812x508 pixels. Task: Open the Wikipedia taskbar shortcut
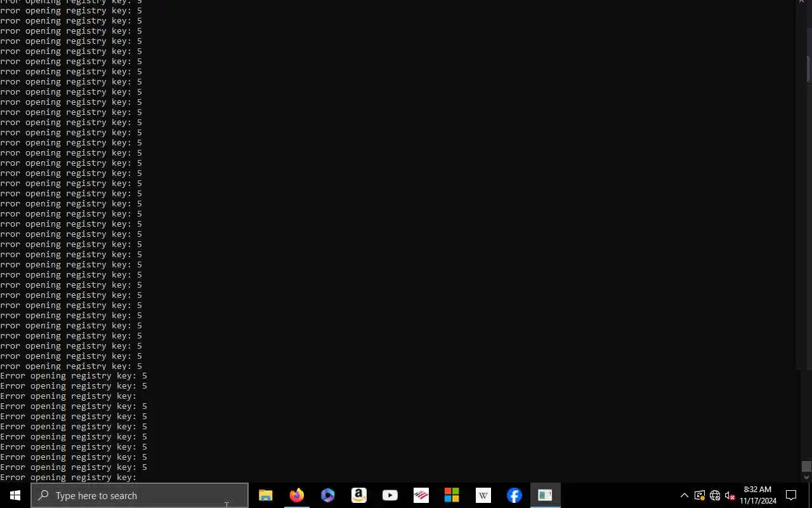(x=483, y=495)
